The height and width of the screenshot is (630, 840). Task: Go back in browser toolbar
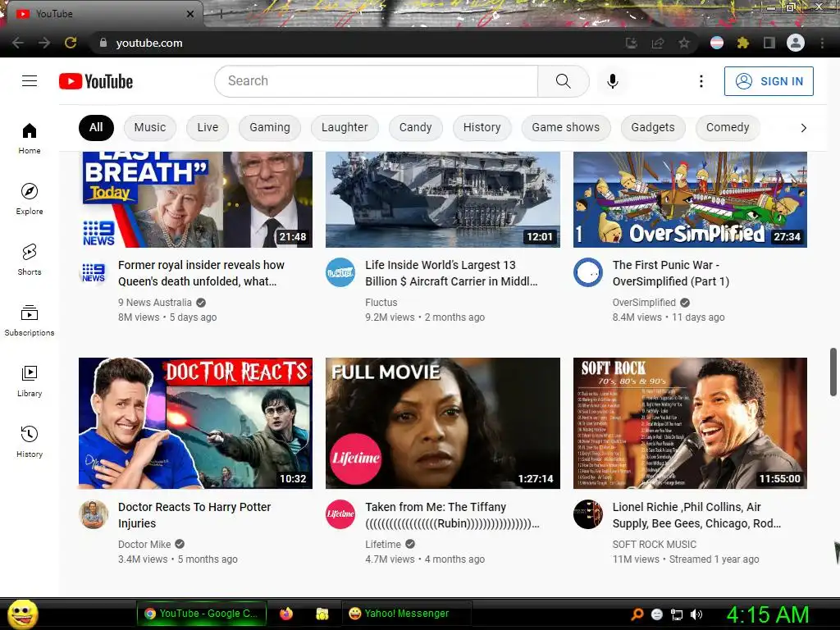[18, 43]
